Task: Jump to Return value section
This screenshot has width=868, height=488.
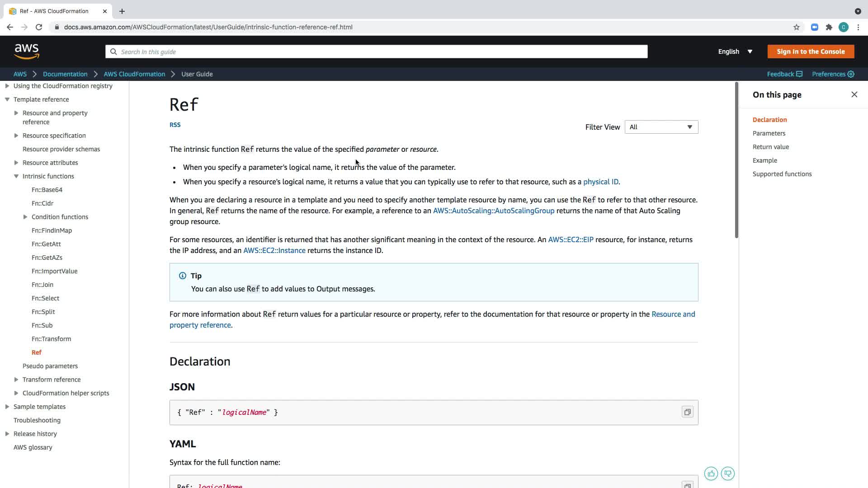Action: [x=770, y=147]
